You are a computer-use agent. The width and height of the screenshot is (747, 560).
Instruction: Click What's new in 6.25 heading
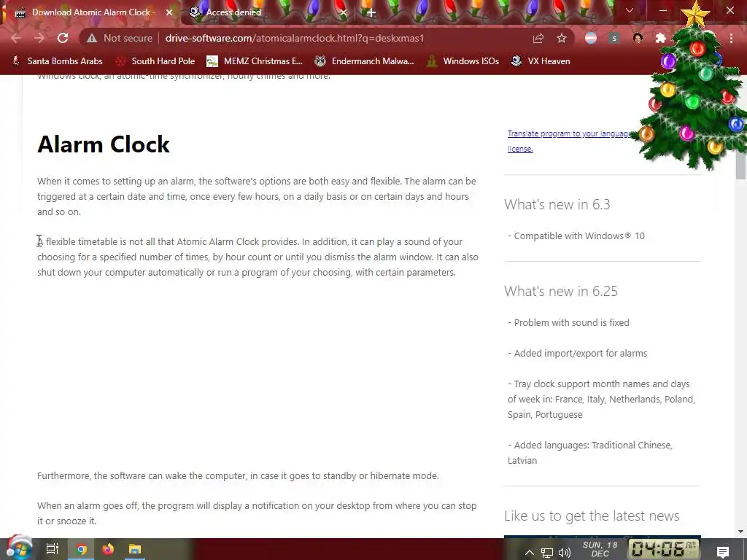tap(561, 291)
